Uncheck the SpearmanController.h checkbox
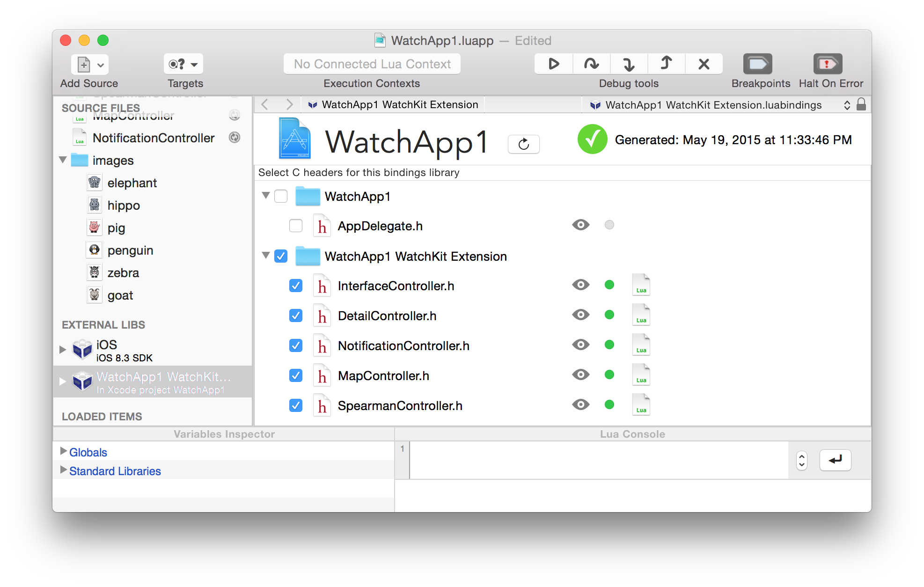This screenshot has width=924, height=587. (x=296, y=405)
